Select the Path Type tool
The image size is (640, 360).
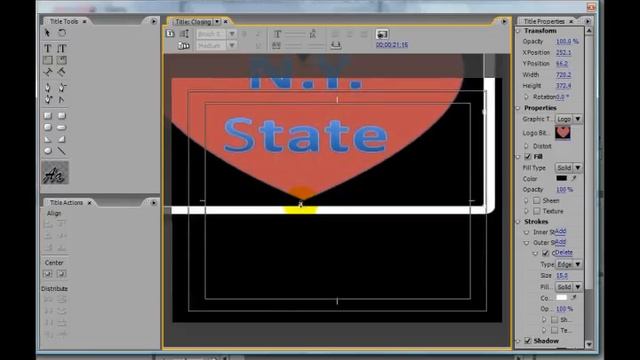[x=47, y=72]
